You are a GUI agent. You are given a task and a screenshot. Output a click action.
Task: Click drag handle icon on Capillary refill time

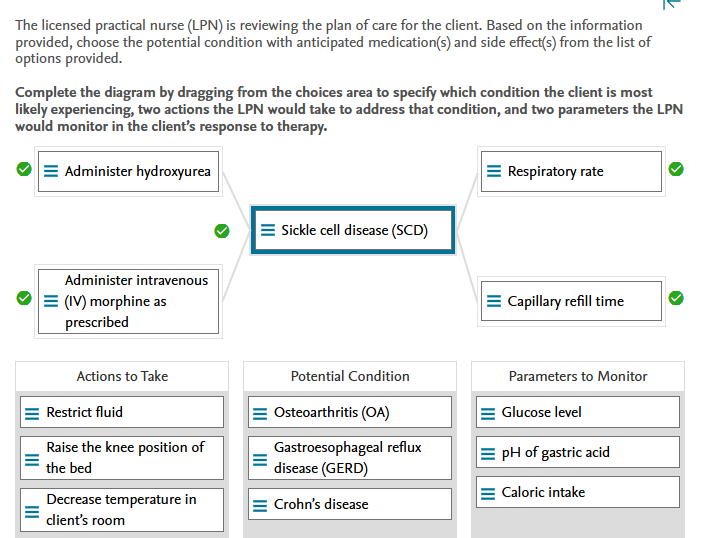coord(494,301)
